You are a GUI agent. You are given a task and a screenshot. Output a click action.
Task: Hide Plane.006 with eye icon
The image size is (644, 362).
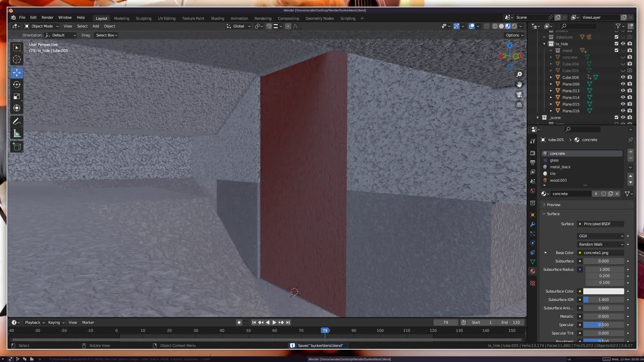tap(623, 84)
